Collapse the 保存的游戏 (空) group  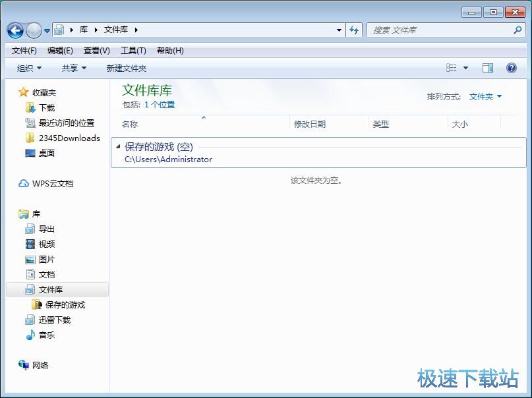[118, 147]
